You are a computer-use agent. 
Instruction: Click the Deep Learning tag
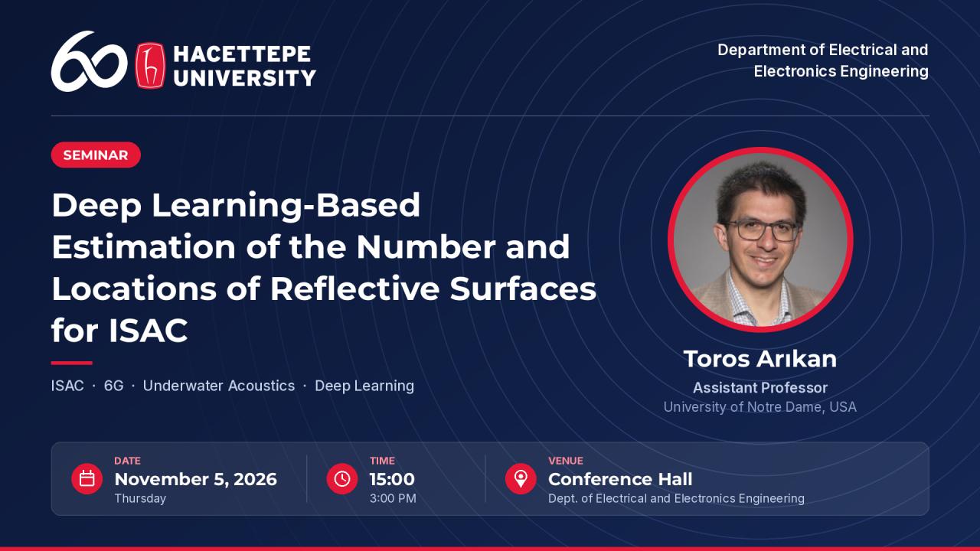[x=364, y=386]
